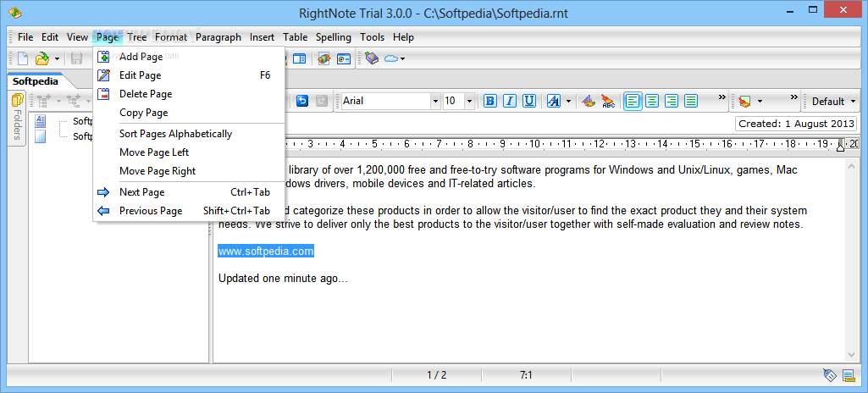Open the Spelling menu
868x393 pixels.
point(334,37)
